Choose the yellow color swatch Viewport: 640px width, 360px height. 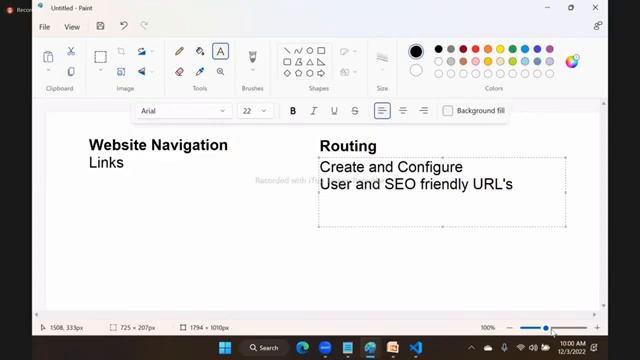click(x=500, y=49)
